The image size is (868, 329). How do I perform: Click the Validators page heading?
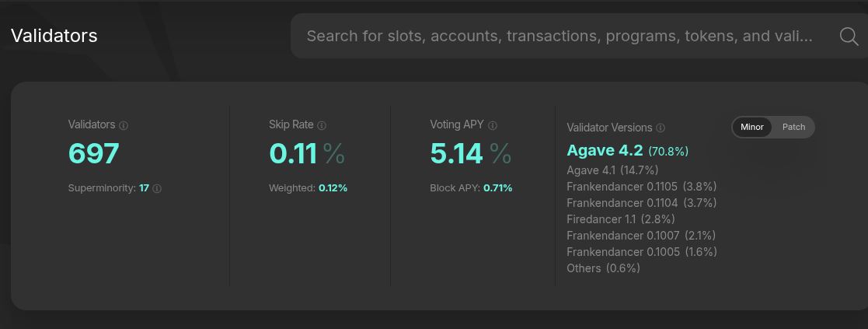click(x=54, y=36)
